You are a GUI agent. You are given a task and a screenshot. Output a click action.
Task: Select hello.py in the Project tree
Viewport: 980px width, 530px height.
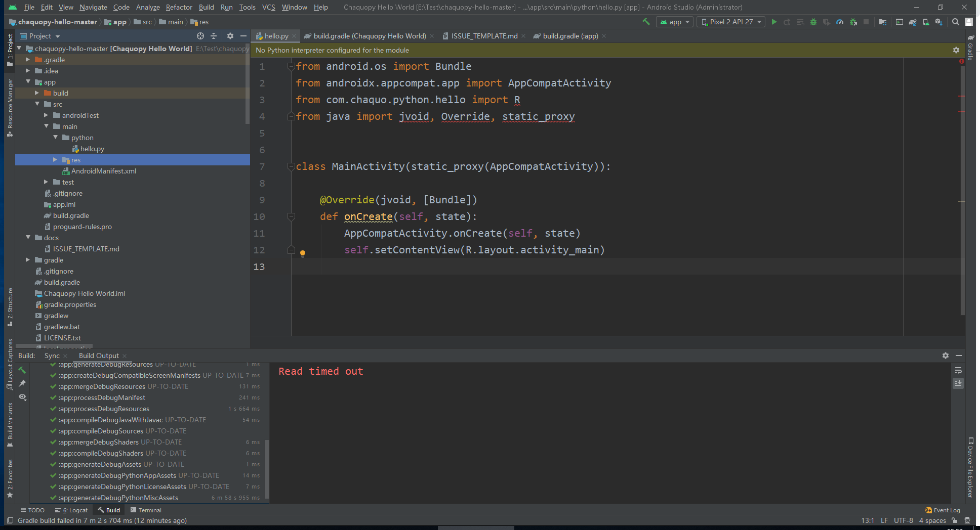click(92, 149)
